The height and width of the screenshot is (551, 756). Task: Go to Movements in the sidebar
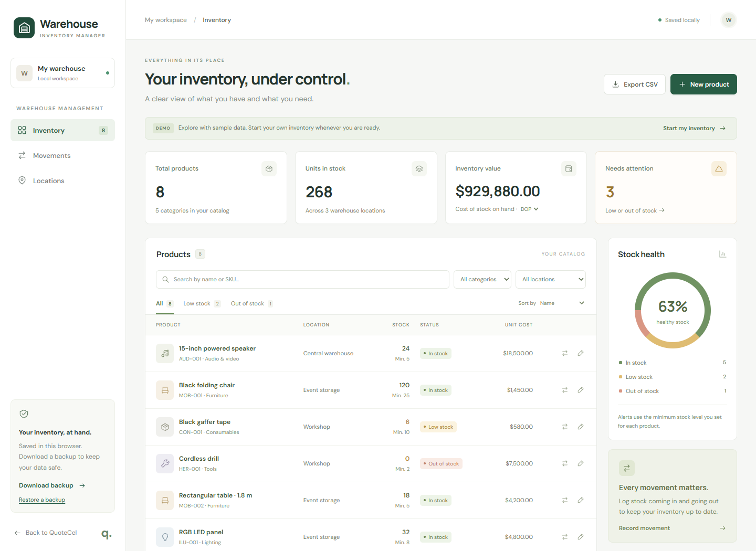coord(62,155)
